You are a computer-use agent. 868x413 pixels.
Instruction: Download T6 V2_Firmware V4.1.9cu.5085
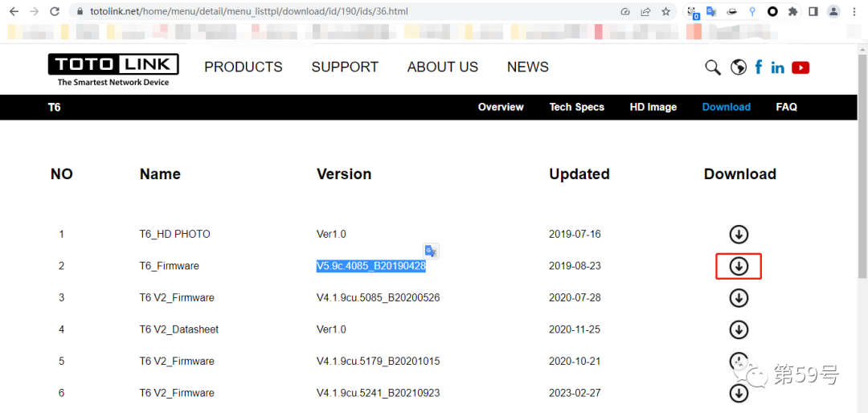click(739, 298)
